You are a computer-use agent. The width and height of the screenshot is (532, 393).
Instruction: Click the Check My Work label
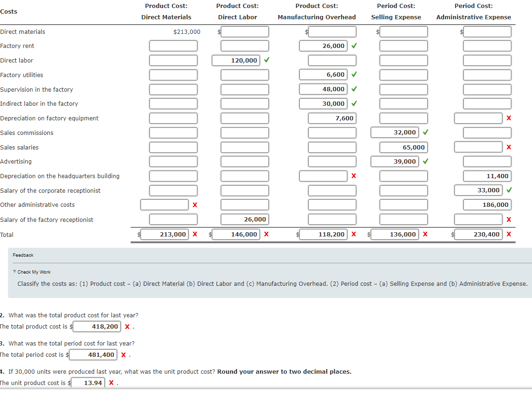34,272
